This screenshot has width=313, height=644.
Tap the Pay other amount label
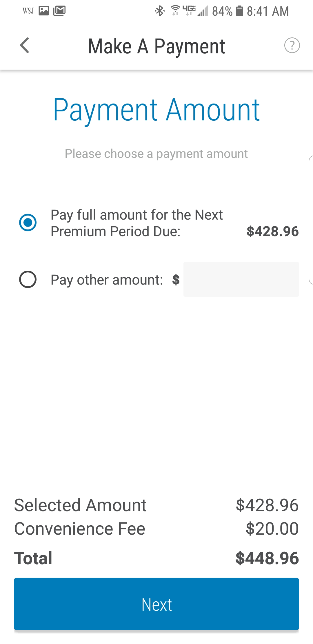107,280
